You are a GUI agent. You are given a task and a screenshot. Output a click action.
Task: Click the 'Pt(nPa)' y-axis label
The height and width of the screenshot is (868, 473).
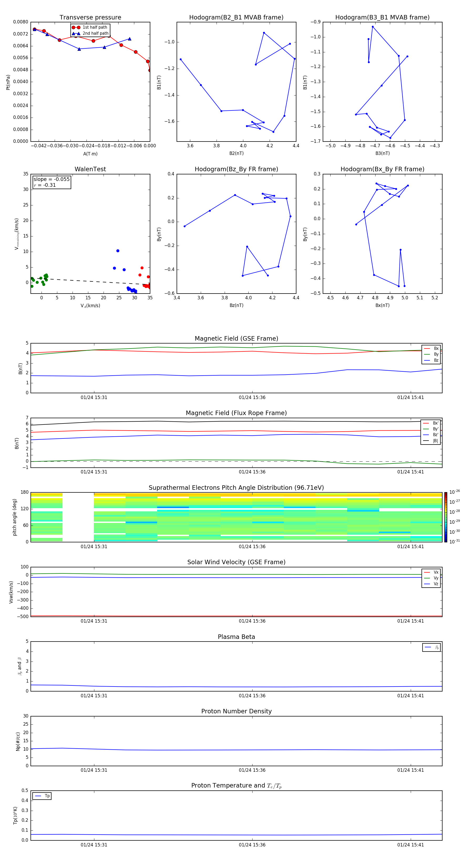[8, 82]
